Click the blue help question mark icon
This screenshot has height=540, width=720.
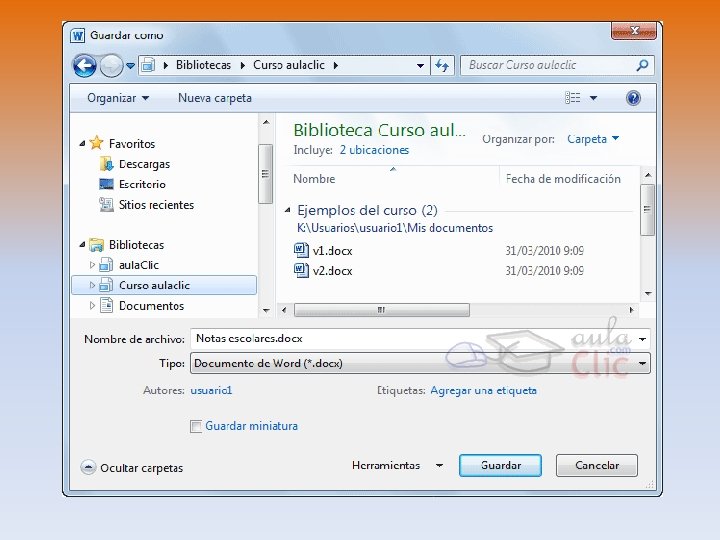coord(633,98)
